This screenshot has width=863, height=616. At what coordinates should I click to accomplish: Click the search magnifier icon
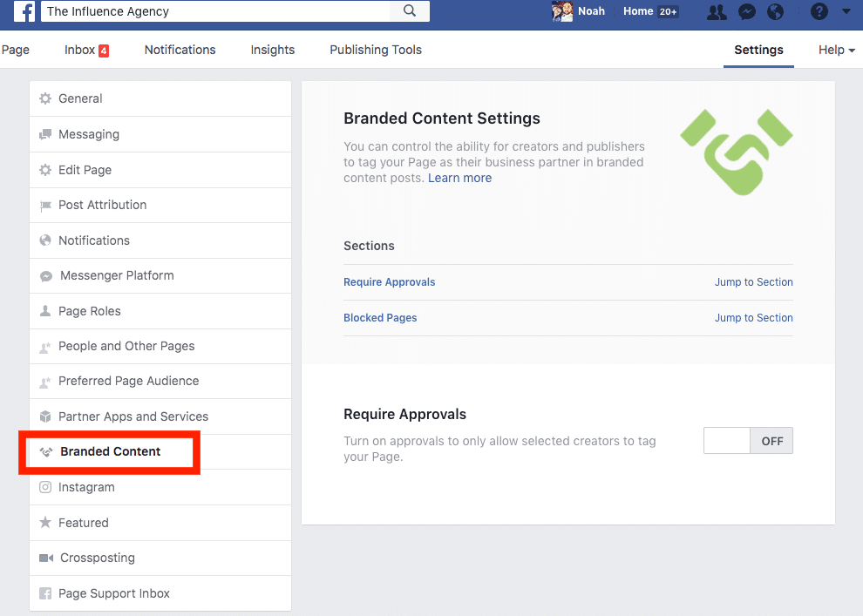coord(410,11)
